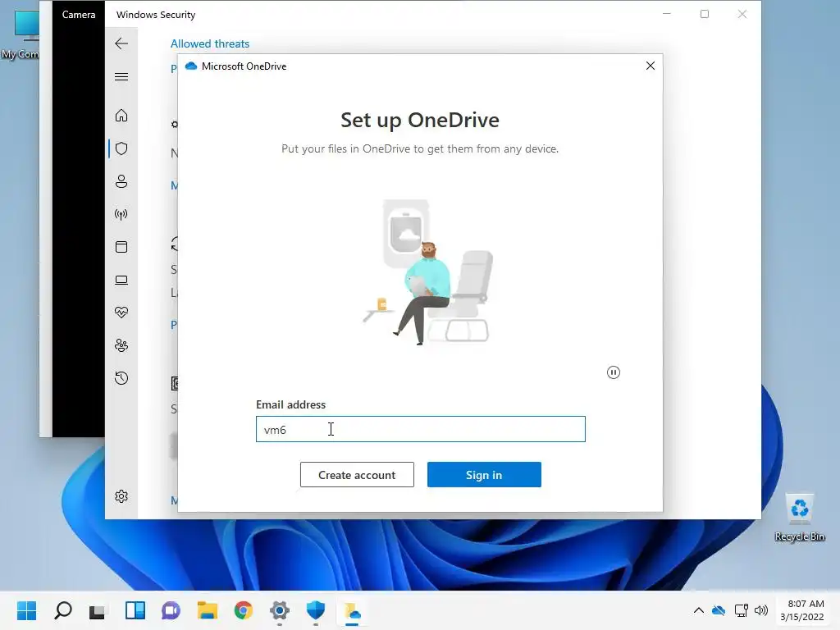
Task: Open the Windows Start menu
Action: [x=27, y=610]
